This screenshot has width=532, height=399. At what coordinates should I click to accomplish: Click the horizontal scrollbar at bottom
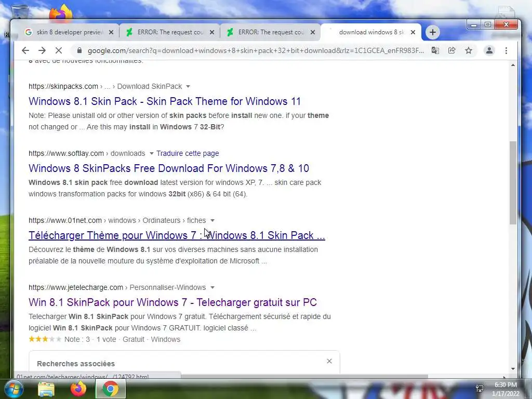[x=304, y=377]
